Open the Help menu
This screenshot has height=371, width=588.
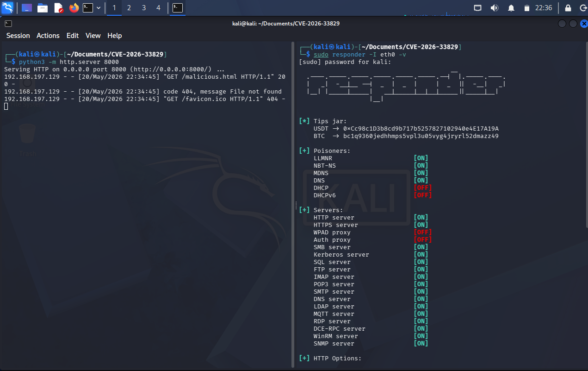pyautogui.click(x=115, y=36)
